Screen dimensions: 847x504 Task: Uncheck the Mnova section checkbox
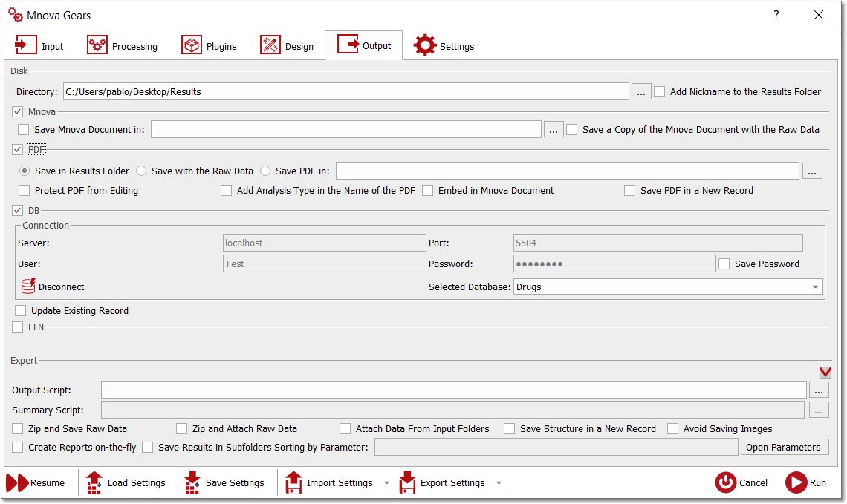point(17,111)
